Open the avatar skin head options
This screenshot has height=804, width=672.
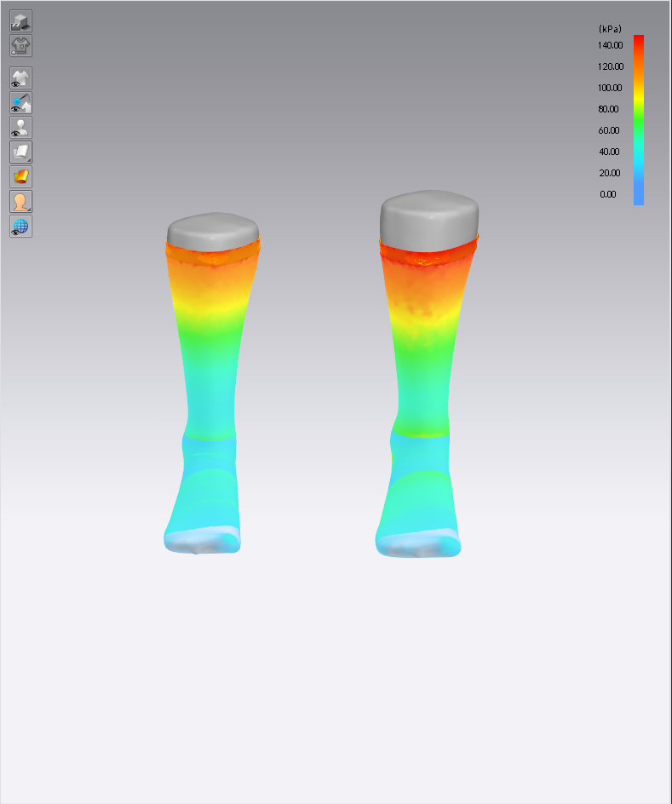pos(20,202)
